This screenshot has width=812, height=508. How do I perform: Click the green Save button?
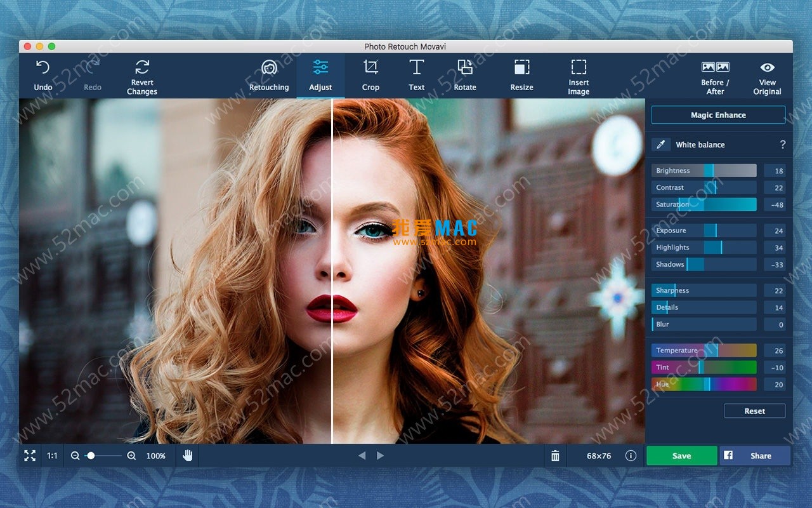[681, 456]
